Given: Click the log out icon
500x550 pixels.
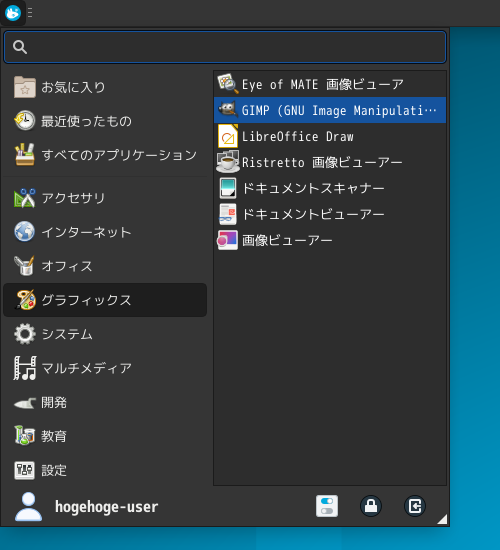Looking at the screenshot, I should (415, 506).
